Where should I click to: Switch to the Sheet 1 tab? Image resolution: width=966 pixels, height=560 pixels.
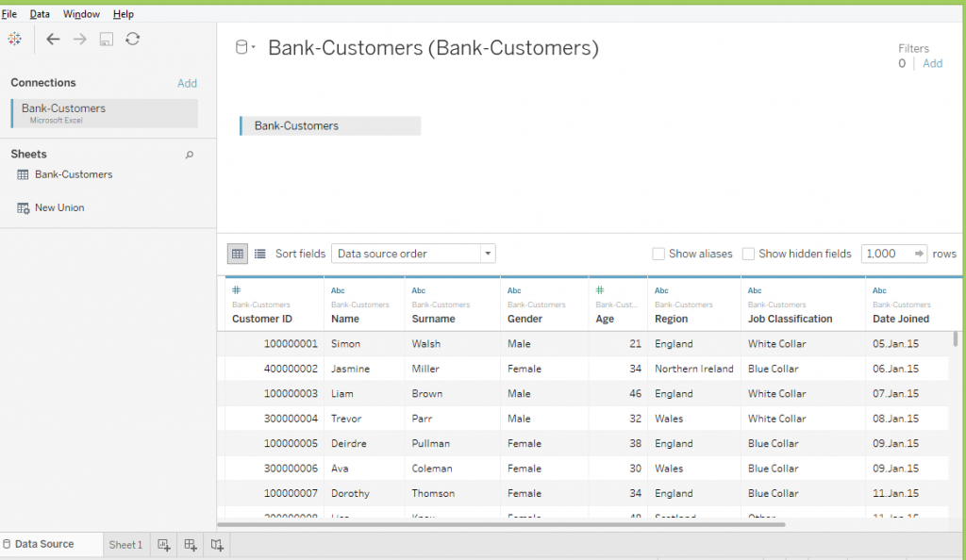click(x=125, y=545)
